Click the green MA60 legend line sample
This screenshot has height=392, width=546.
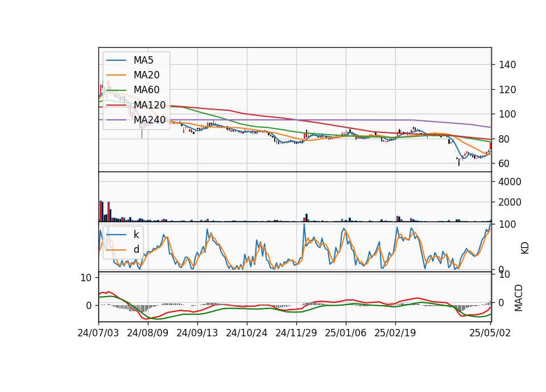[116, 90]
